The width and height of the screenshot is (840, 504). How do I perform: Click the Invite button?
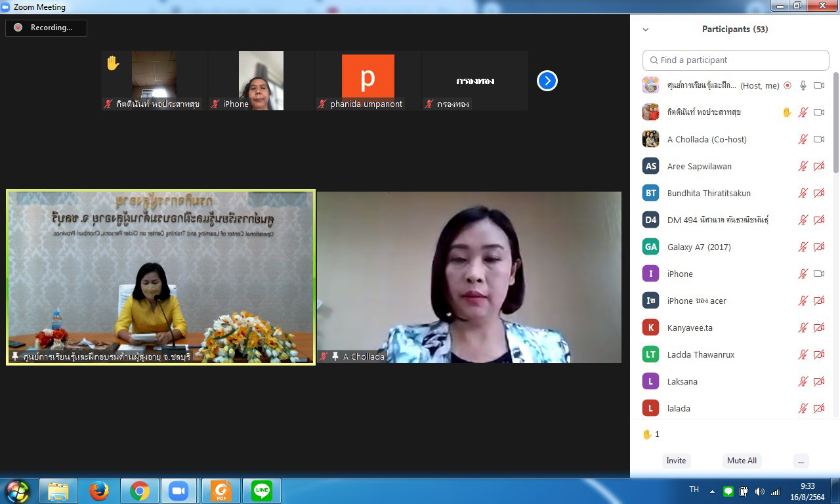pyautogui.click(x=676, y=461)
